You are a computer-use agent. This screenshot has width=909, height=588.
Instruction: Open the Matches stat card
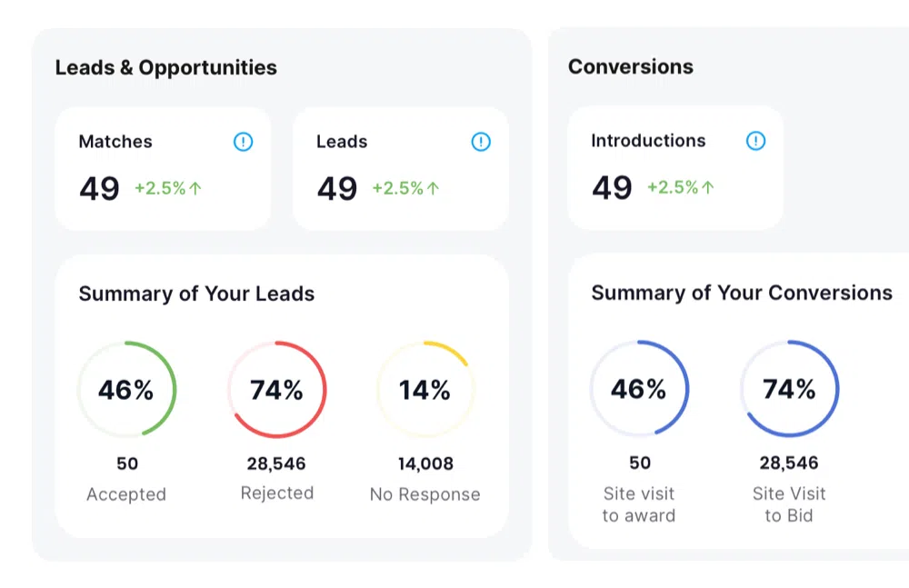tap(163, 168)
